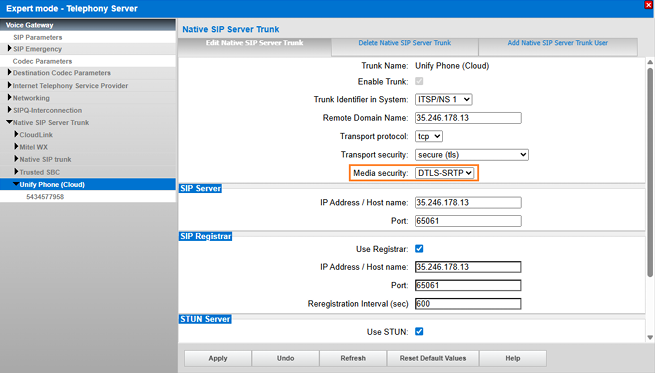Focus the Reregistration Interval field
The image size is (655, 373).
tap(468, 304)
